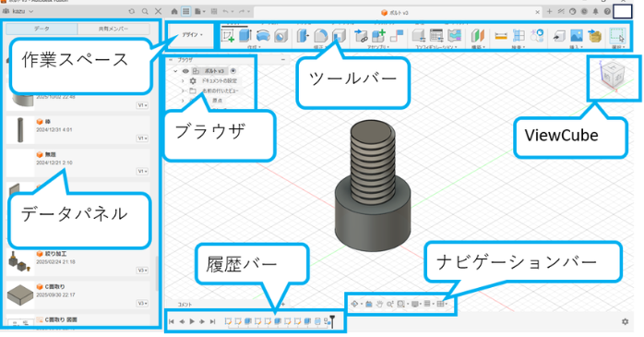Toggle visibility eye of ボルト v3 component
Screen dimensions: 644x337
coord(185,71)
